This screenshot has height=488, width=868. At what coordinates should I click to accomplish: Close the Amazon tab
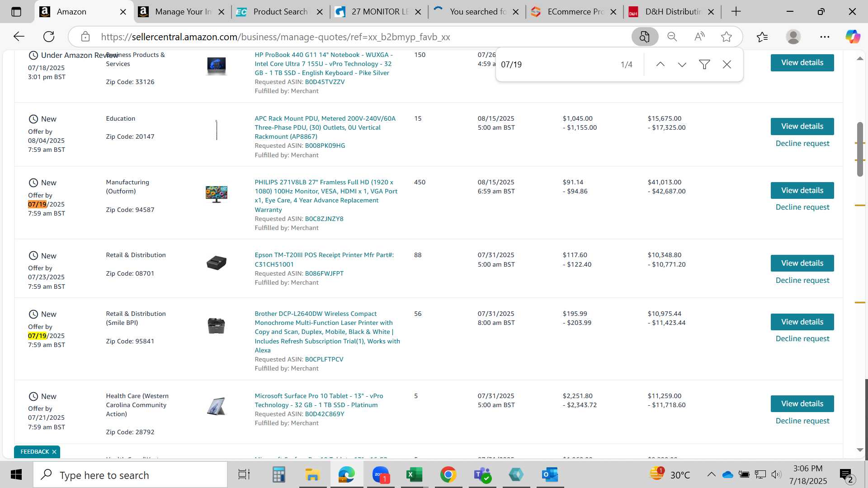pyautogui.click(x=123, y=12)
